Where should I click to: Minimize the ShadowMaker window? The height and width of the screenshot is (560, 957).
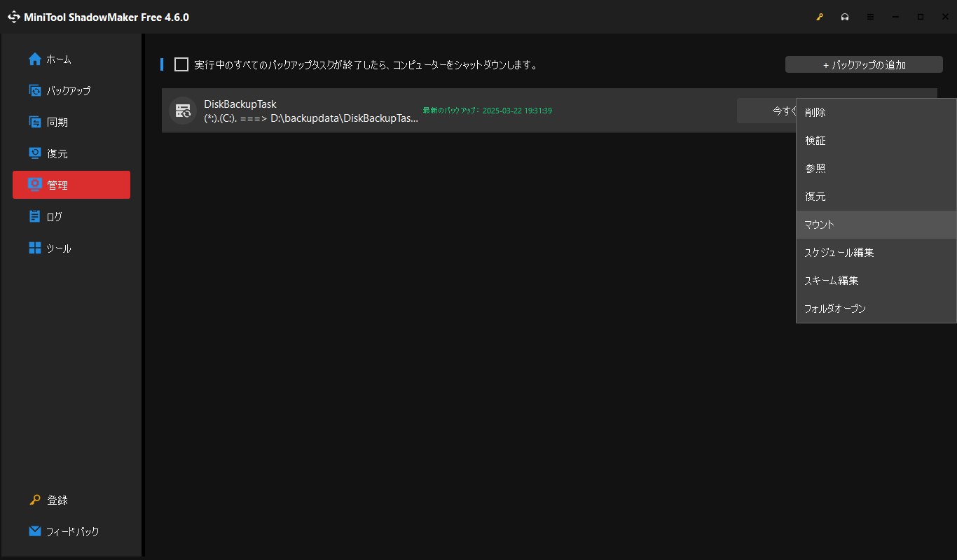tap(895, 17)
